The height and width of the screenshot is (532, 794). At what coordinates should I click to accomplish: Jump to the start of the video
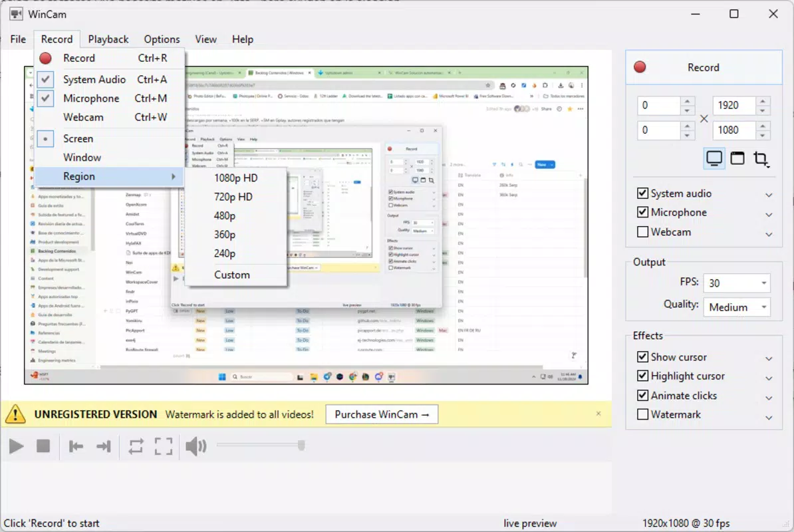click(x=76, y=446)
